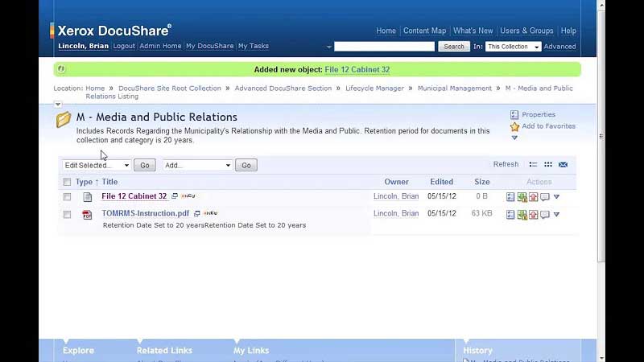Go to Admin Home
644x362 pixels.
coord(160,46)
